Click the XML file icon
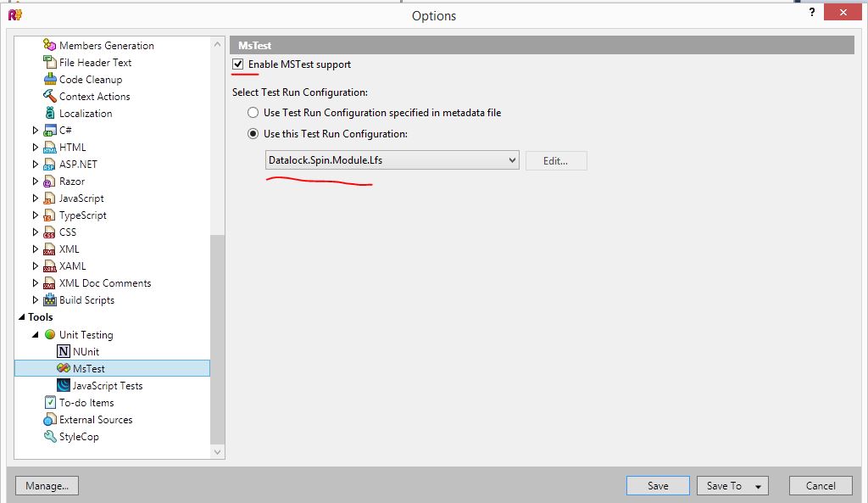 click(x=50, y=249)
